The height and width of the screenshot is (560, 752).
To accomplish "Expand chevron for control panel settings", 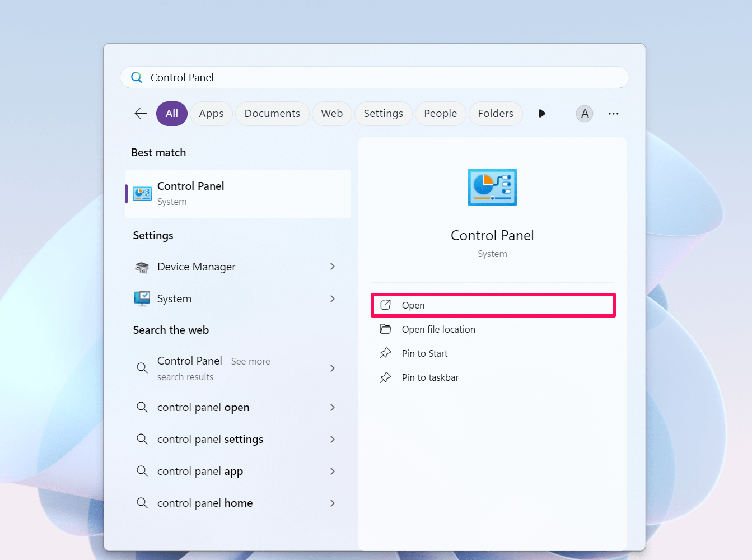I will pos(333,439).
